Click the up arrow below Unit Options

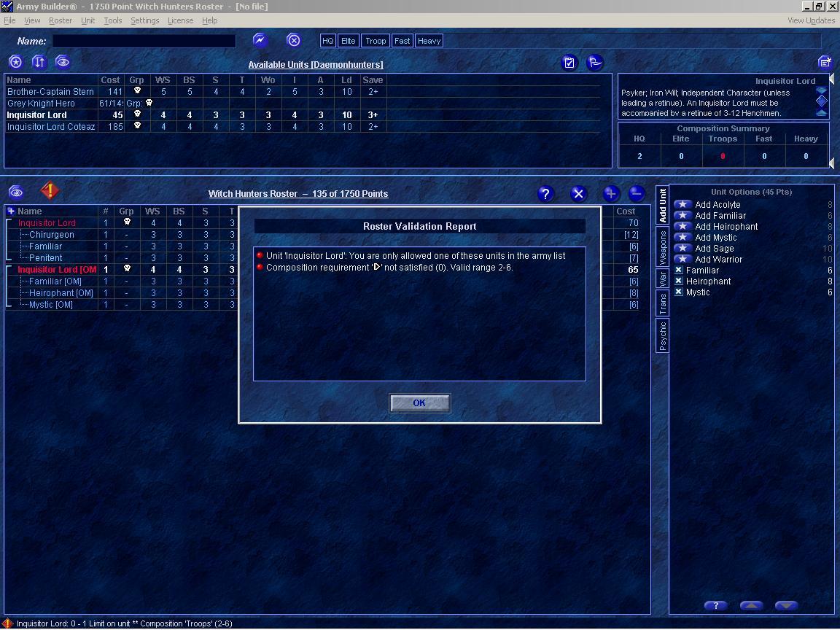751,605
